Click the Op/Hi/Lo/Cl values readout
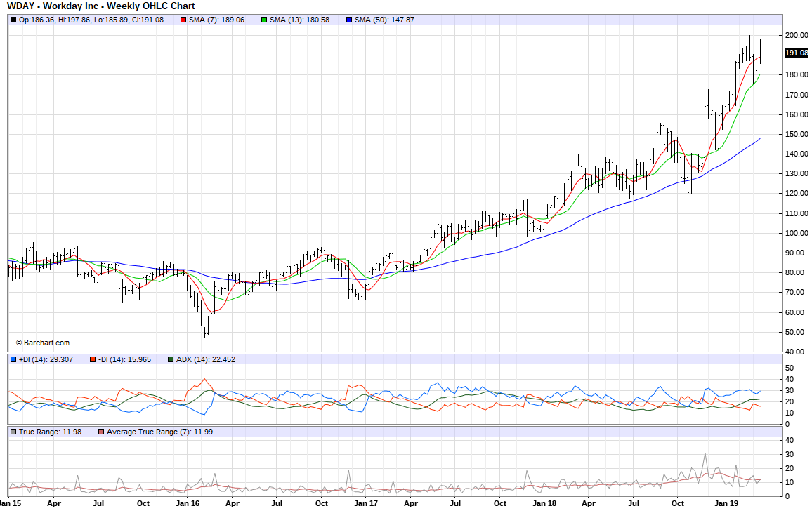812x525 pixels. [x=91, y=20]
